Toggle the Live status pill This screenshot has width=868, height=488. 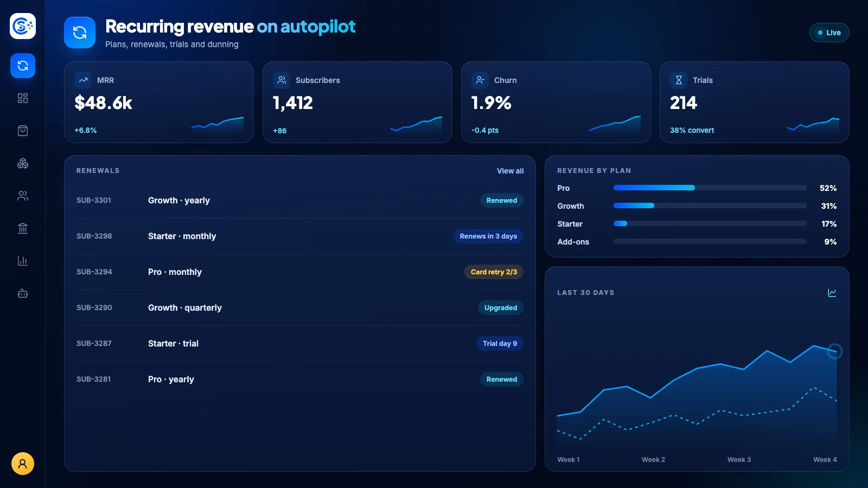point(829,33)
